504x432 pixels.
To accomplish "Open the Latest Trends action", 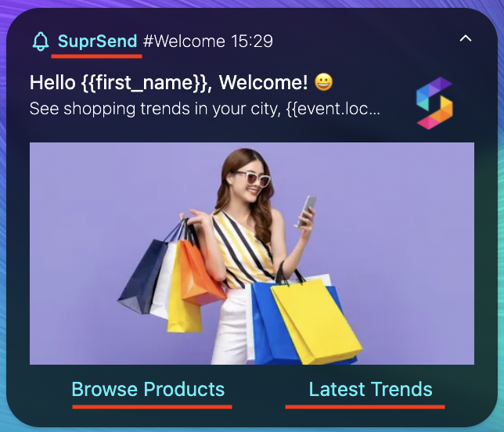I will (371, 389).
